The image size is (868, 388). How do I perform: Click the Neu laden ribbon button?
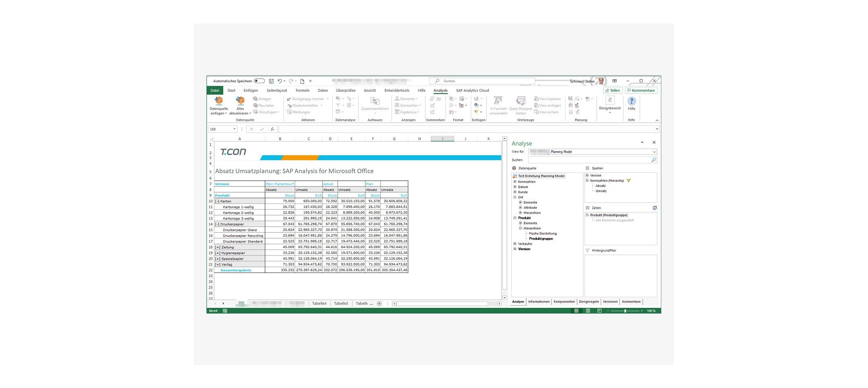click(264, 105)
